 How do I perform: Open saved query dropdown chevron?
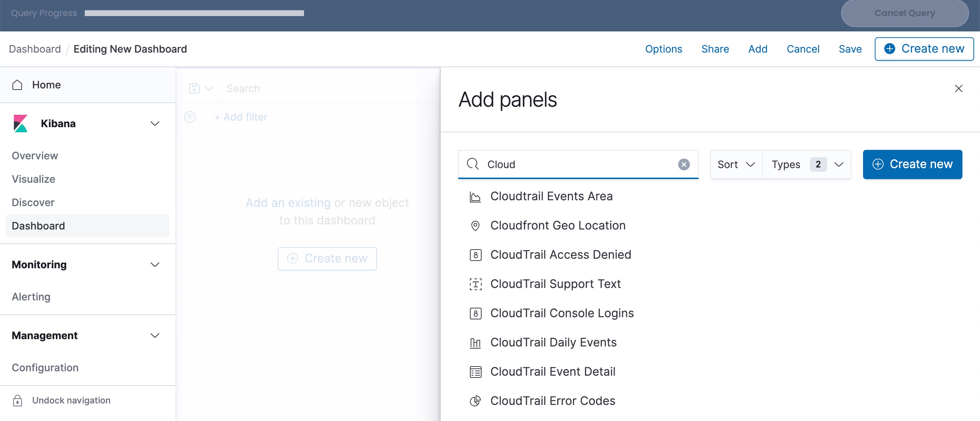(x=209, y=88)
